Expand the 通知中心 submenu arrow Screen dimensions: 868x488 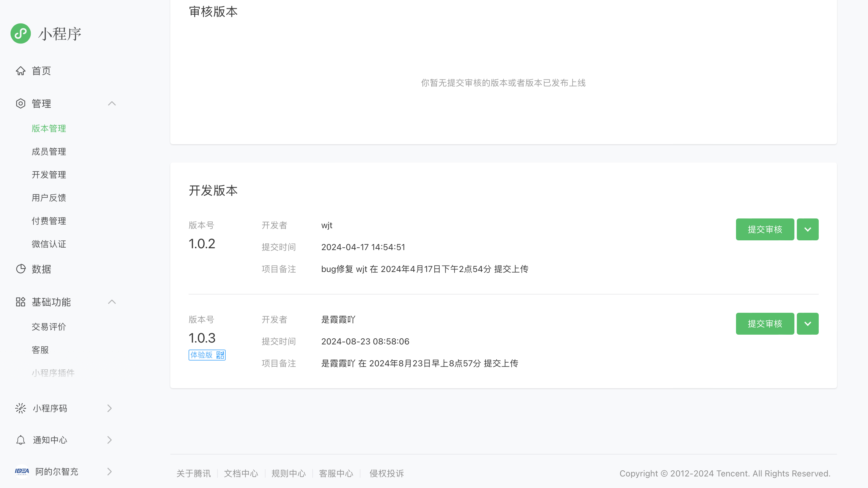point(109,440)
